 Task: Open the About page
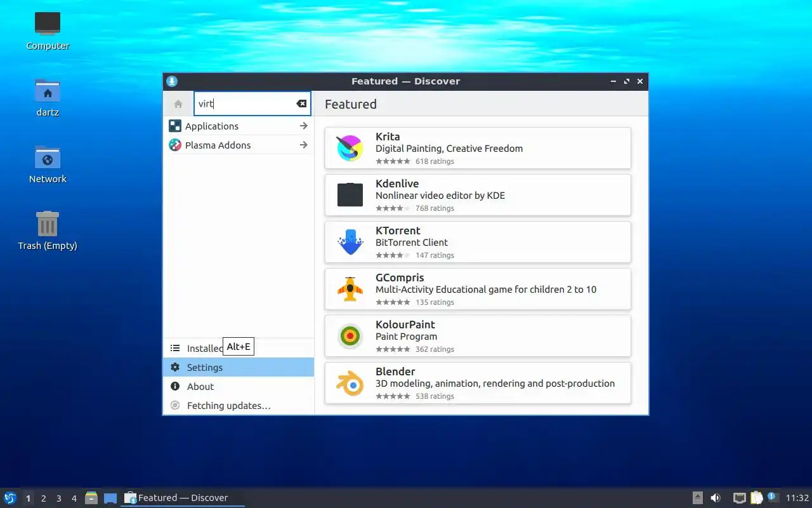click(x=239, y=386)
